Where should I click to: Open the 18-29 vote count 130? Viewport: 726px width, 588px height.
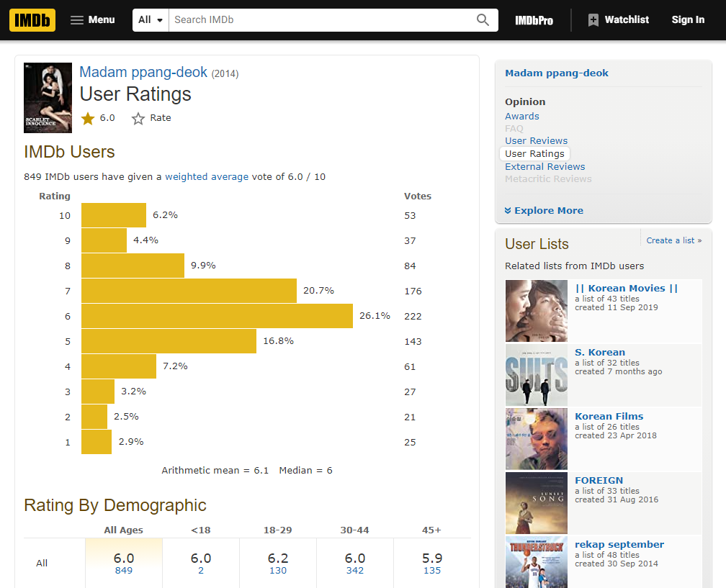pyautogui.click(x=278, y=571)
